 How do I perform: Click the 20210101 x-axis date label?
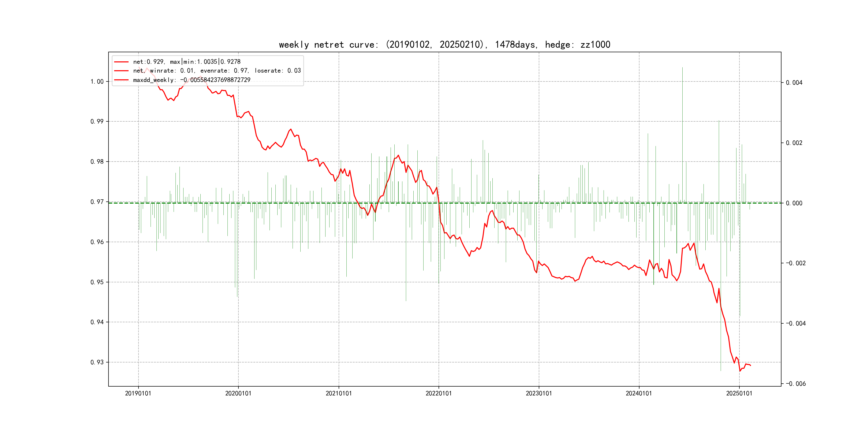339,393
